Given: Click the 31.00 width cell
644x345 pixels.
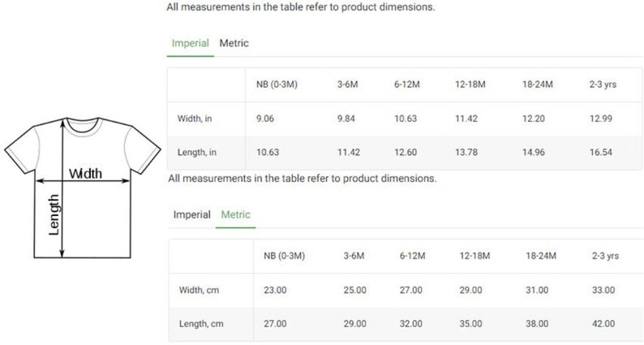Looking at the screenshot, I should click(537, 291).
